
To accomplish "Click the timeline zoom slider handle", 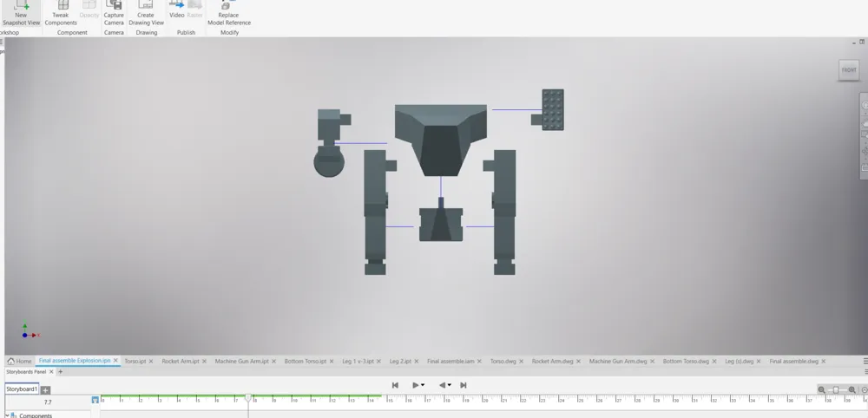I will [x=836, y=390].
